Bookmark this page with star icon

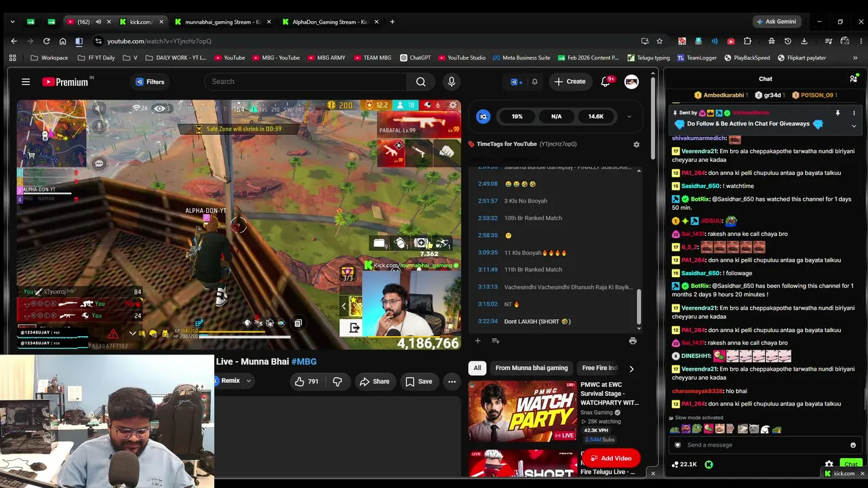point(659,41)
